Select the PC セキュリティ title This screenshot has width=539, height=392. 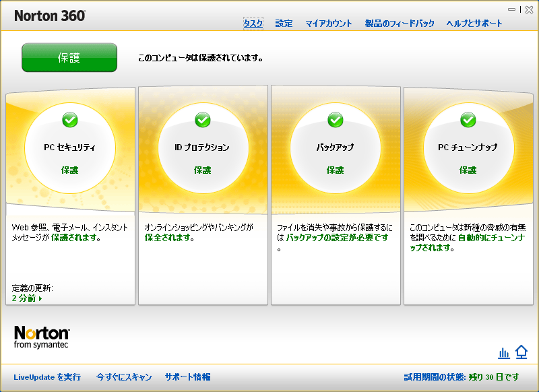(70, 148)
